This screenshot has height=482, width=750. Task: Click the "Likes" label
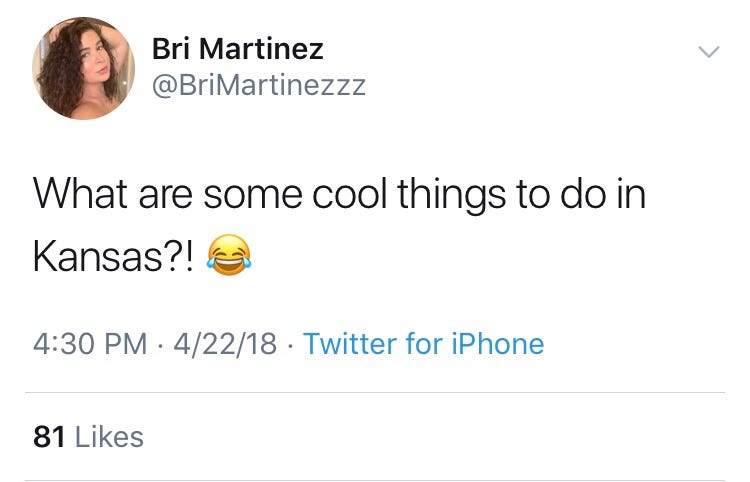109,436
